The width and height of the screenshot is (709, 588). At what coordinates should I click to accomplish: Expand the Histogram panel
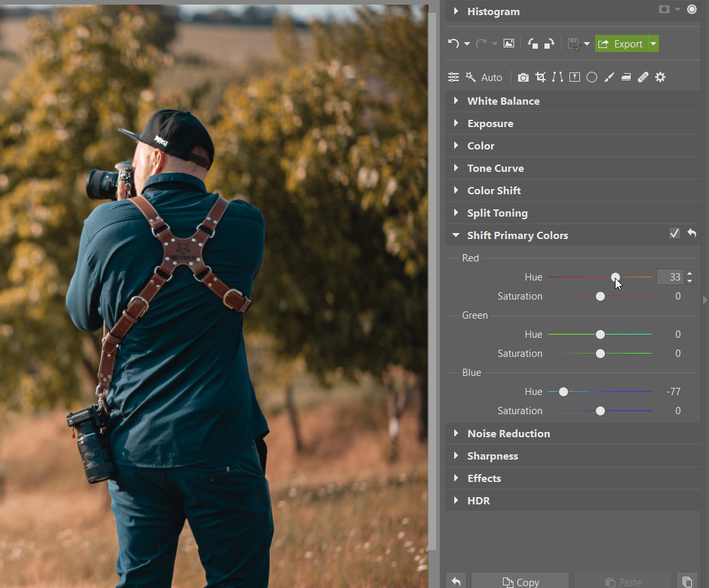(456, 11)
